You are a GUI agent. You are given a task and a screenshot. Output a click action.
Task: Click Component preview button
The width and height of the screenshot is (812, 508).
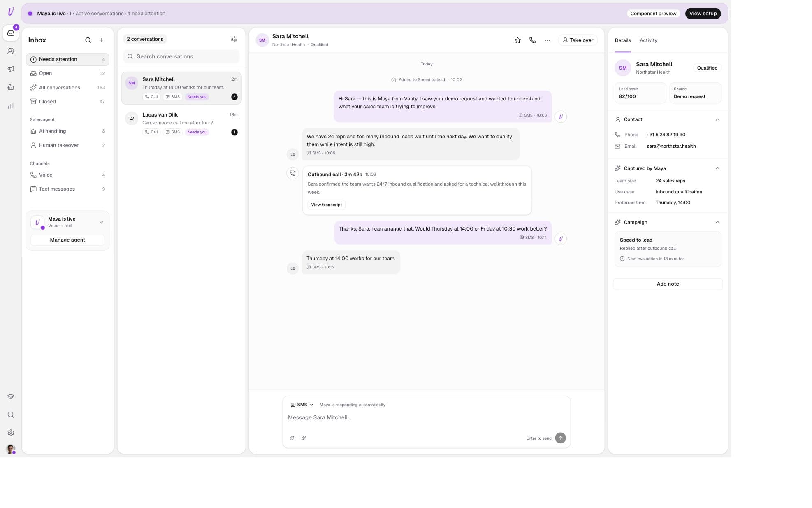pyautogui.click(x=653, y=14)
